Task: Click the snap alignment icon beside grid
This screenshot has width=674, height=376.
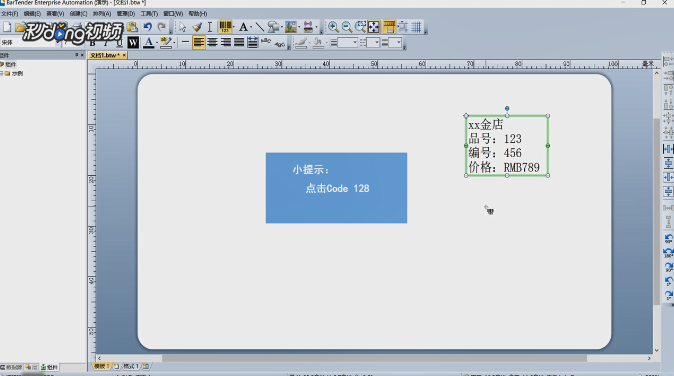Action: coord(403,27)
